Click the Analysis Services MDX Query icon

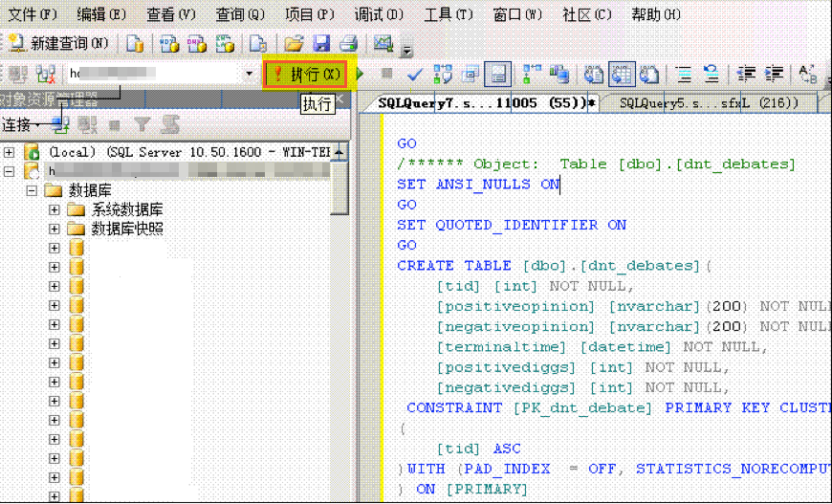click(170, 43)
